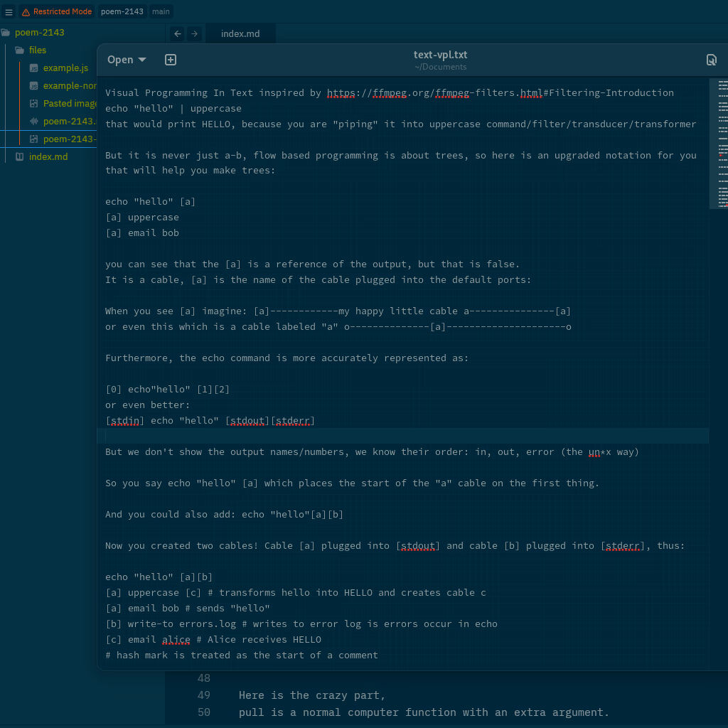Open the Pasted image file
The width and height of the screenshot is (728, 728).
70,104
